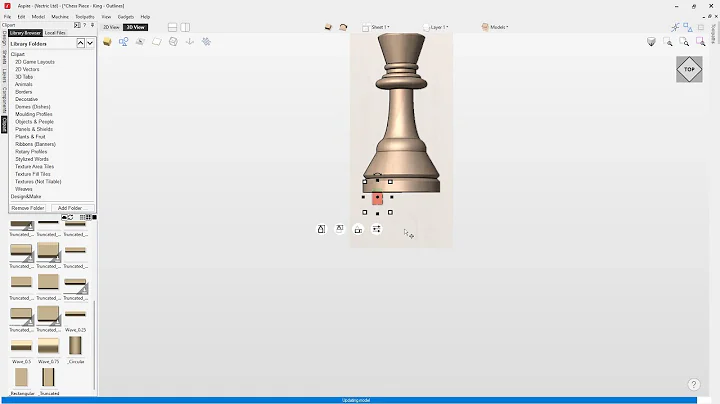The image size is (720, 404).
Task: Switch to the 3D View tab
Action: click(135, 27)
